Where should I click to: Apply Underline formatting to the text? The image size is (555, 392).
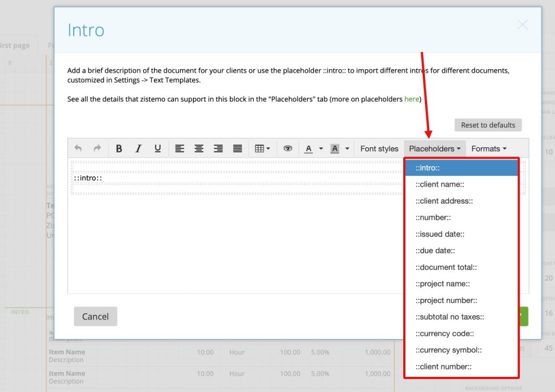click(158, 148)
